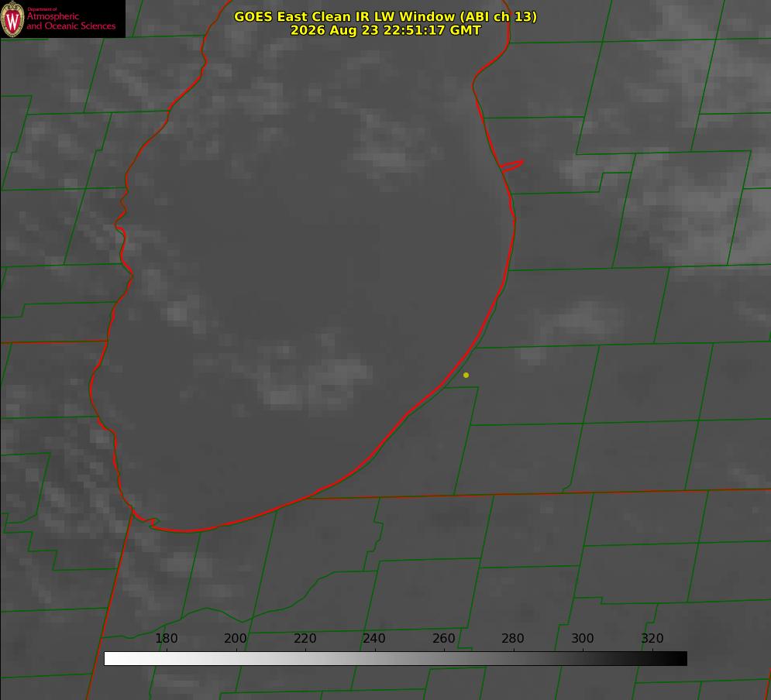This screenshot has height=700, width=771.
Task: Click the 320 colorbar label
Action: point(652,638)
